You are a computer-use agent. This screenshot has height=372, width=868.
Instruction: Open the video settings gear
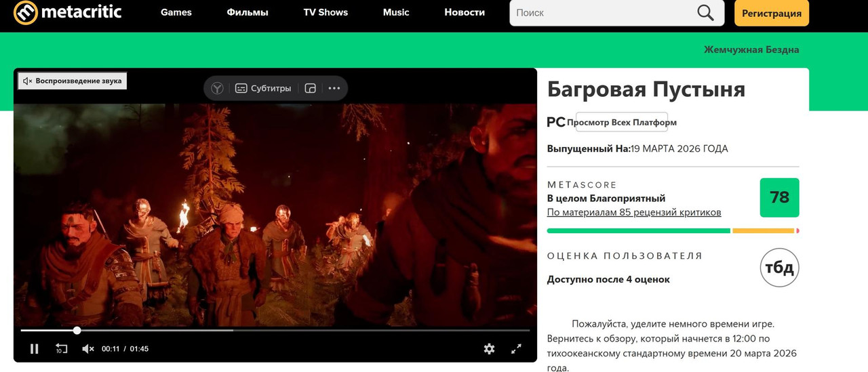coord(489,349)
